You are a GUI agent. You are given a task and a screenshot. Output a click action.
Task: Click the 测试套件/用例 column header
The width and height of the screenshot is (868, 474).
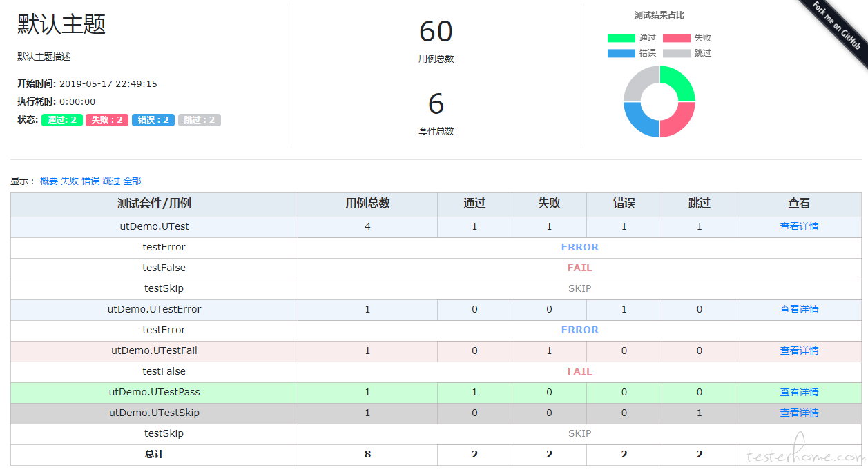(154, 204)
